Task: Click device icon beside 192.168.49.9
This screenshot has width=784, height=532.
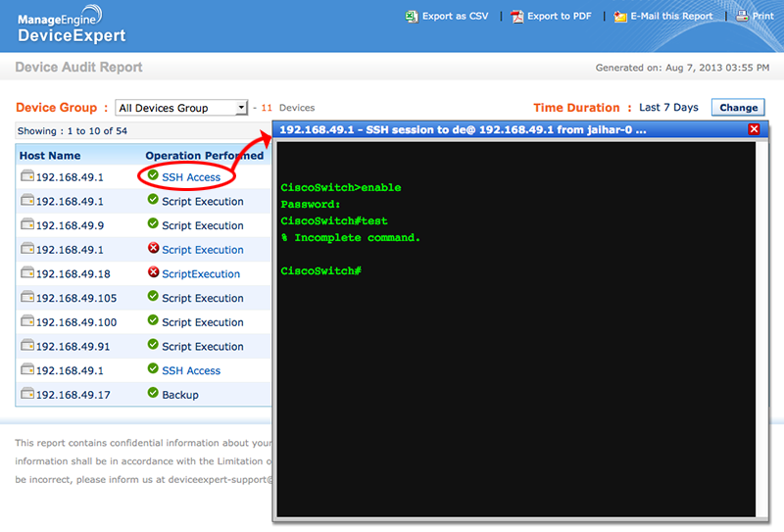Action: coord(27,224)
